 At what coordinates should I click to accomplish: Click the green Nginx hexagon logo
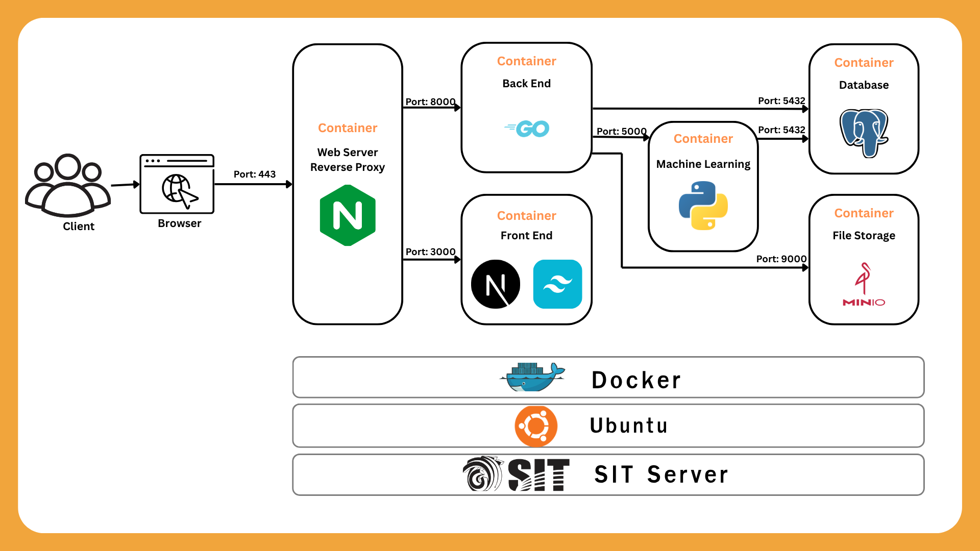348,215
